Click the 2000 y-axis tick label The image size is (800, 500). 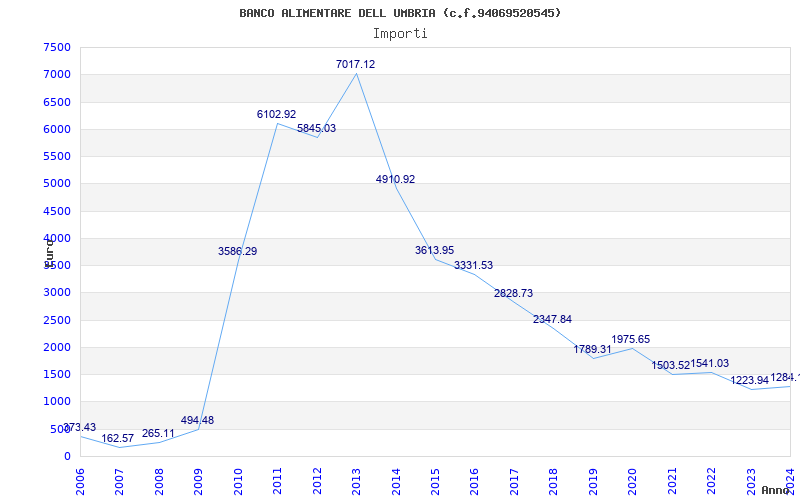point(57,347)
